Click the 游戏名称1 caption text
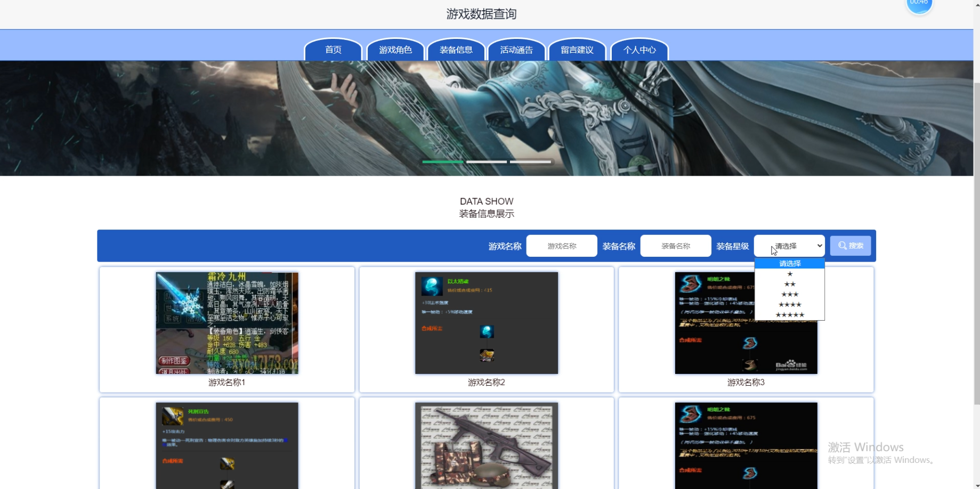Image resolution: width=980 pixels, height=489 pixels. tap(227, 382)
